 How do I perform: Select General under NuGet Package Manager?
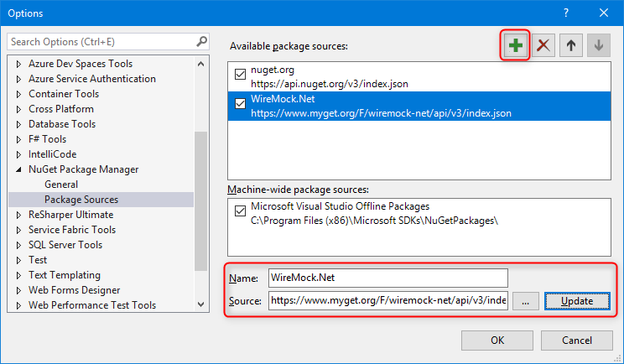tap(61, 185)
